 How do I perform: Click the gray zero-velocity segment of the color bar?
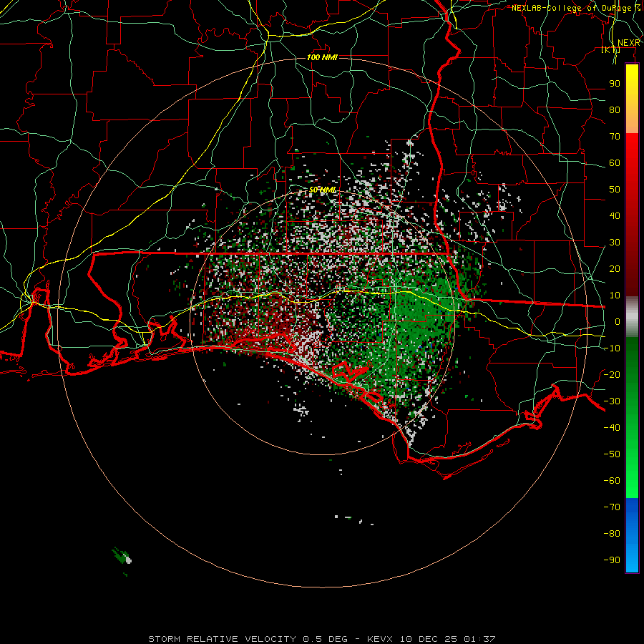point(632,317)
